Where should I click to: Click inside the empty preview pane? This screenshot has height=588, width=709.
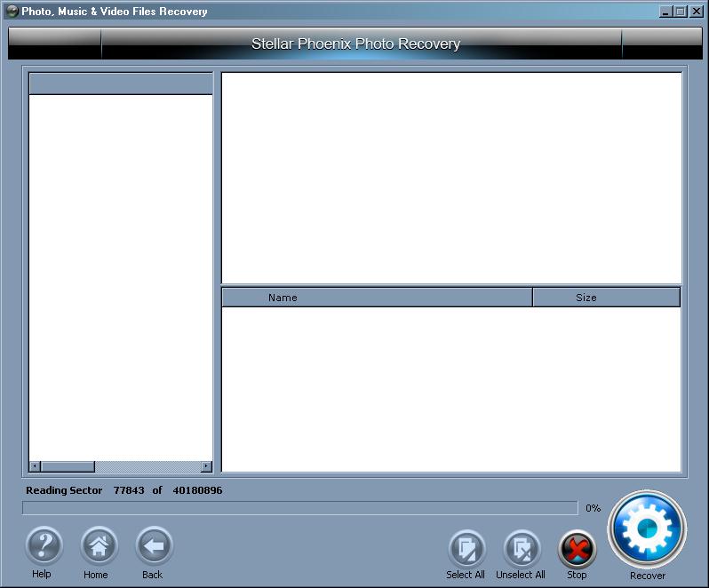(451, 178)
